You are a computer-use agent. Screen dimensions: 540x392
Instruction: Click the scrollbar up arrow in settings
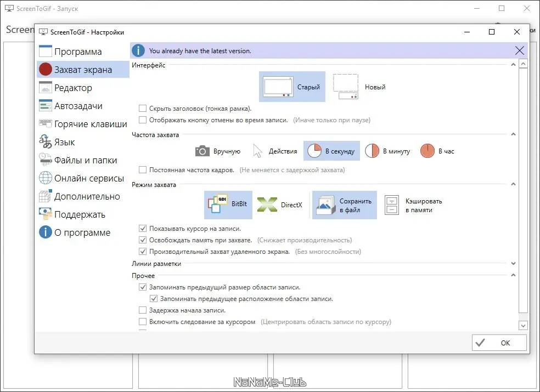point(523,64)
